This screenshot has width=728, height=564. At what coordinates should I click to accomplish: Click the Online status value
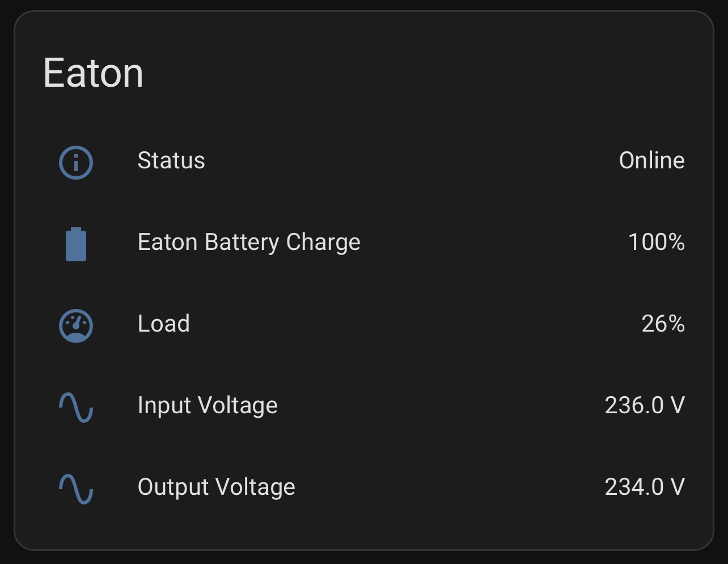(651, 160)
